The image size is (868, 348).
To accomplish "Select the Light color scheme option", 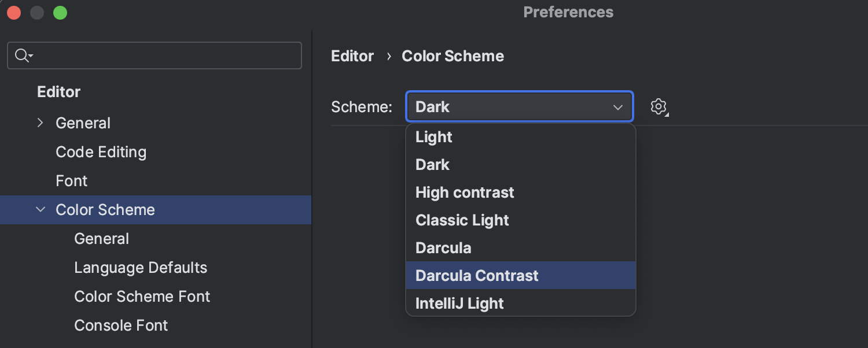I will click(x=434, y=137).
